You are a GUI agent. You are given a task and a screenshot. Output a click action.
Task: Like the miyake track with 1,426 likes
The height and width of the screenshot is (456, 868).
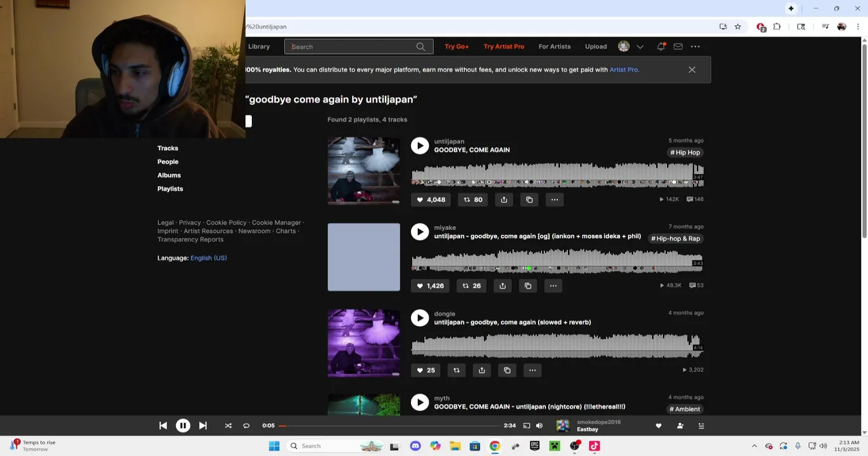pyautogui.click(x=430, y=286)
